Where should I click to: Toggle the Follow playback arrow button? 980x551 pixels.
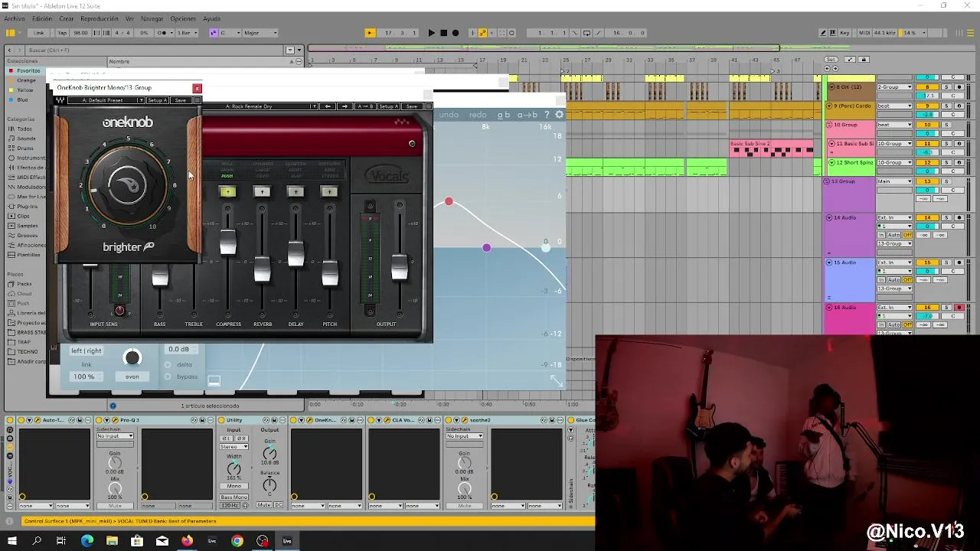(370, 33)
